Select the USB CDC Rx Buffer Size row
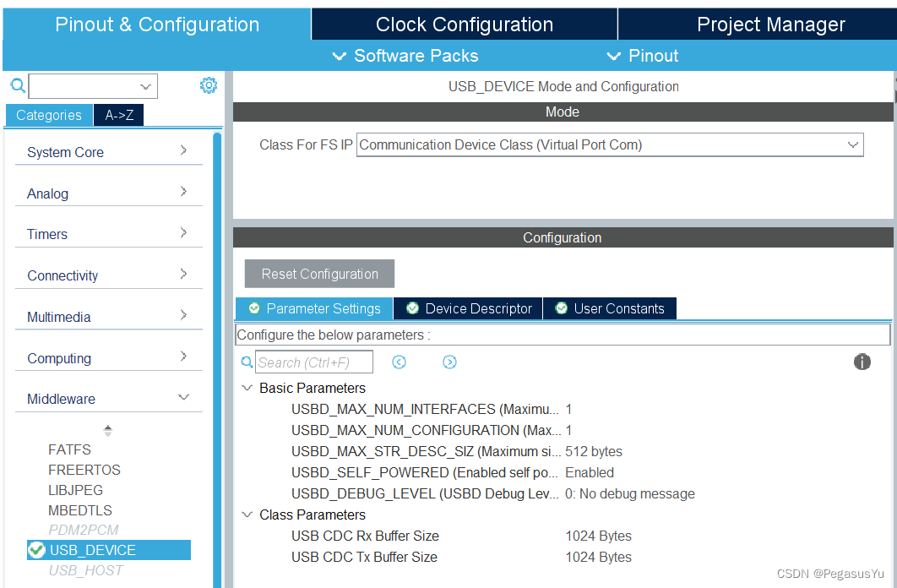 pyautogui.click(x=461, y=536)
